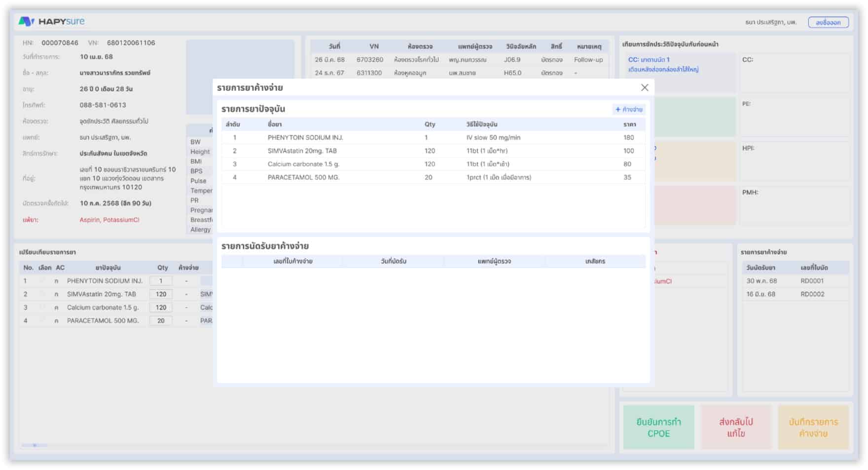Screen dimensions: 868x470
Task: Tick the เลือก checkbox for PHENYTOIN row
Action: click(43, 281)
